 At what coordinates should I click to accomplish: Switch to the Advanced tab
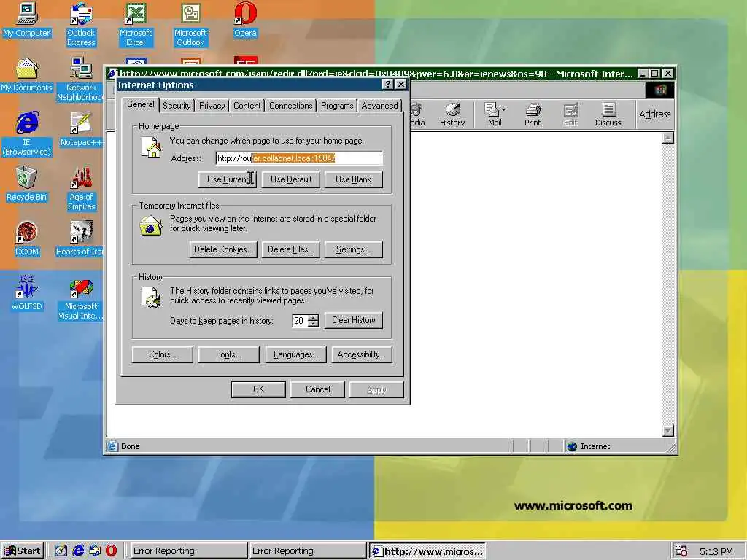[x=379, y=106]
